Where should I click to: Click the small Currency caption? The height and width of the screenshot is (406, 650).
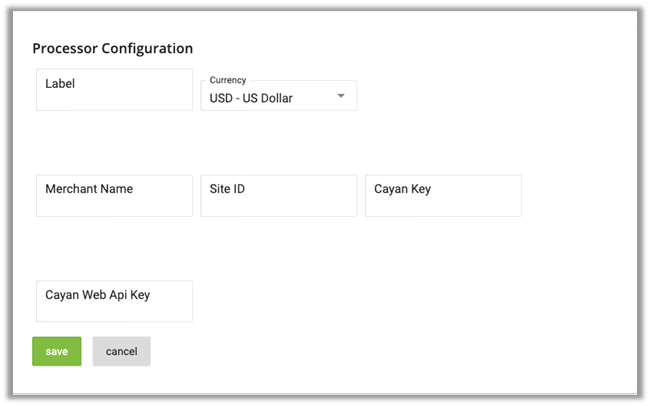pos(228,80)
